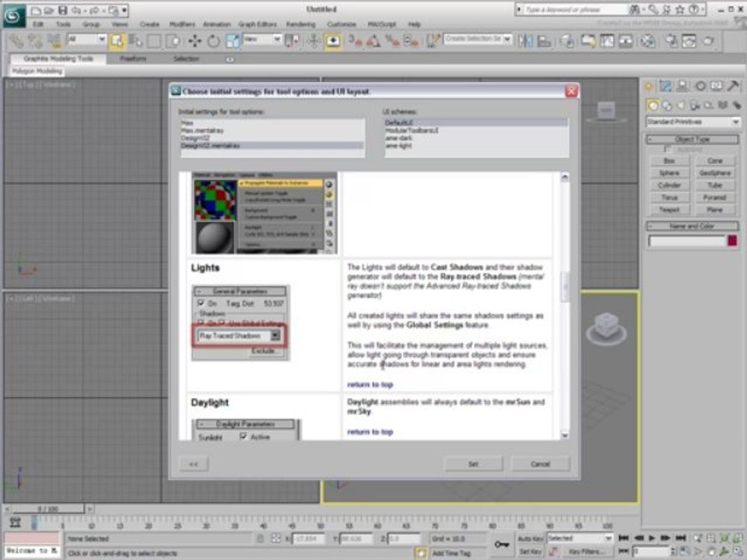This screenshot has height=560, width=747.
Task: Click the object color swatch in Name and Color
Action: [x=732, y=241]
